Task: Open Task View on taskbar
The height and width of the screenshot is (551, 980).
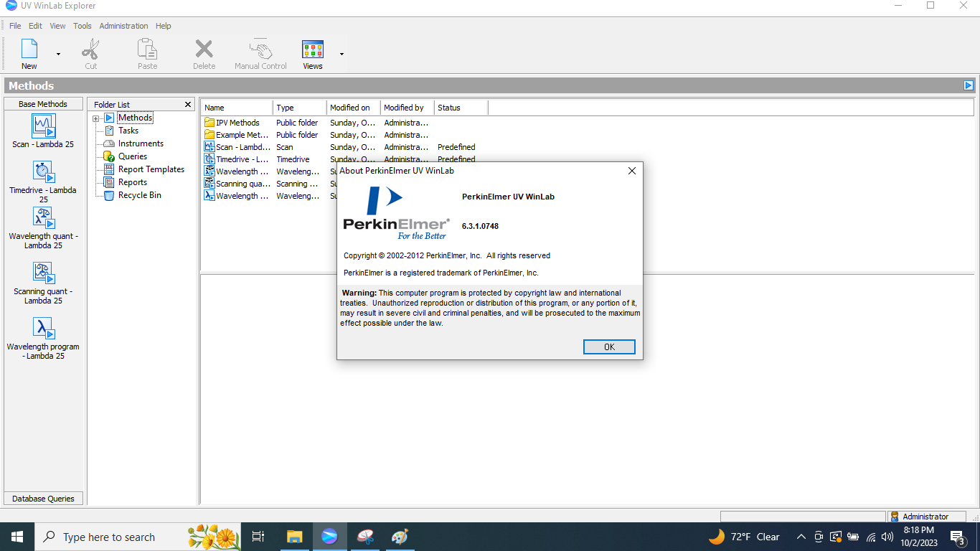Action: pos(259,537)
